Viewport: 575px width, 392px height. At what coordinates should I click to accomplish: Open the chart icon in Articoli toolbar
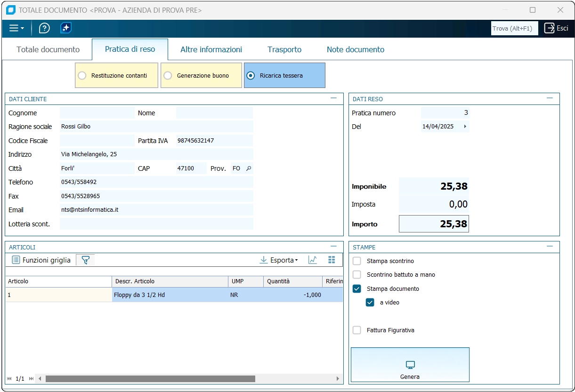coord(313,260)
